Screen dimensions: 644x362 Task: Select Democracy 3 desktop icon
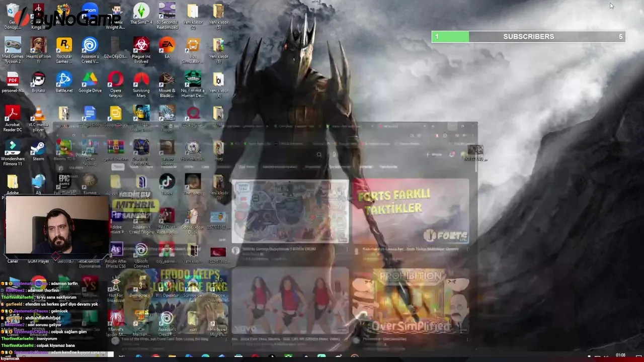coord(140,287)
